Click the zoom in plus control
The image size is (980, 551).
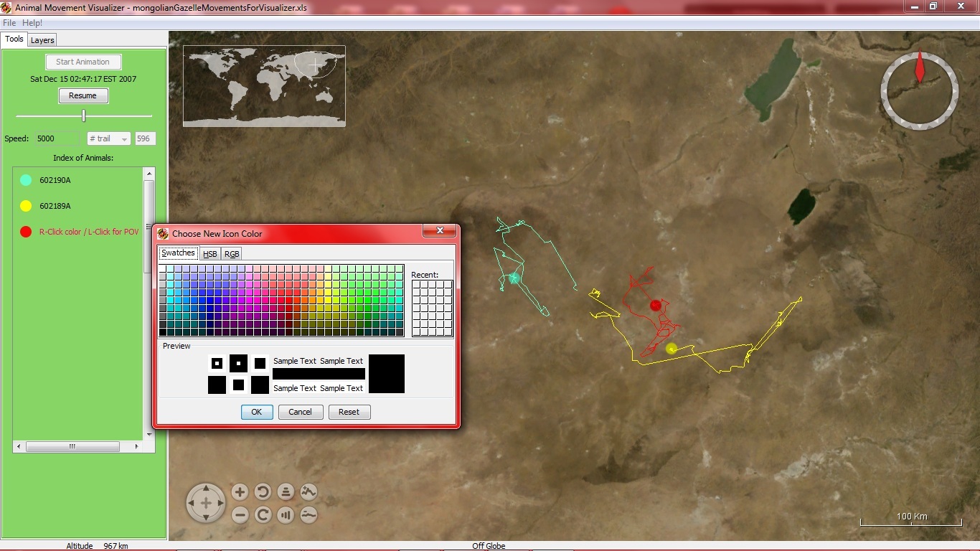[x=240, y=492]
